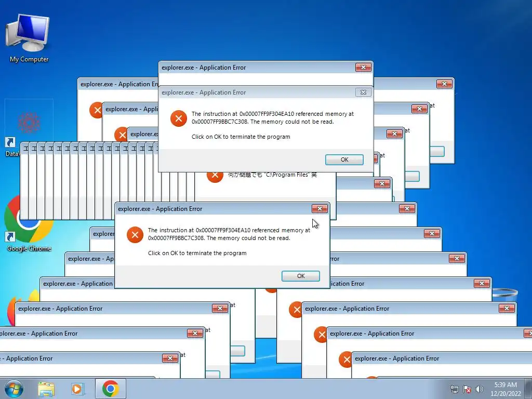Click the Show Desktop strip at the taskbar end
This screenshot has height=399, width=532.
(x=528, y=389)
